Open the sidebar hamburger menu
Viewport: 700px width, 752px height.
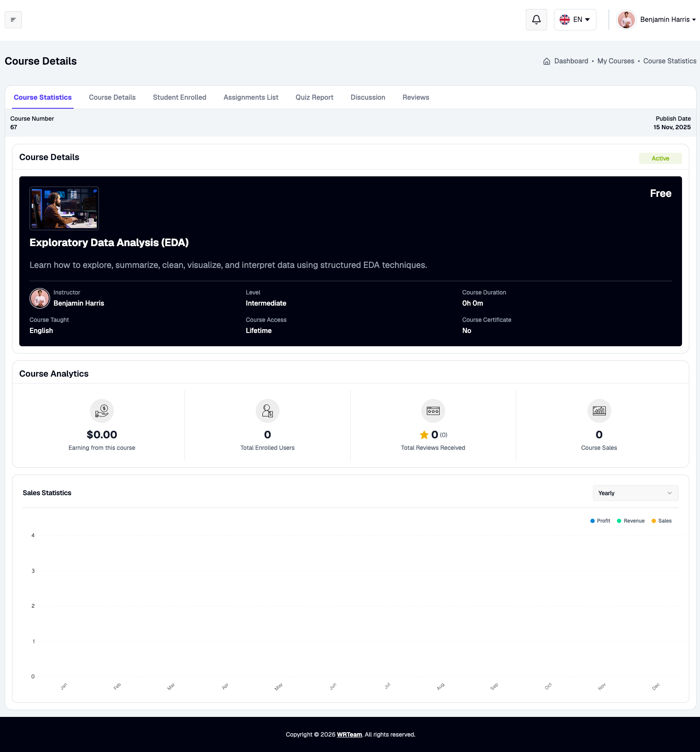(13, 20)
